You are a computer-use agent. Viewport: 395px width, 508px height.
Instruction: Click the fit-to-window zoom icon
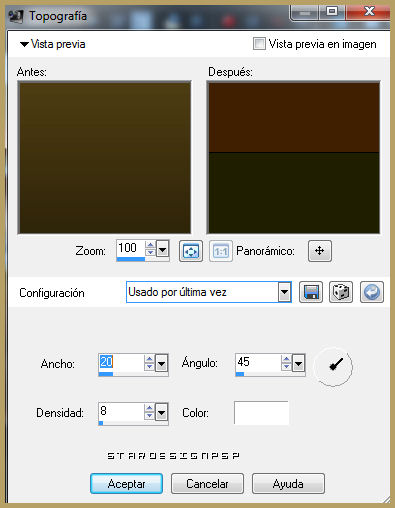click(x=191, y=251)
